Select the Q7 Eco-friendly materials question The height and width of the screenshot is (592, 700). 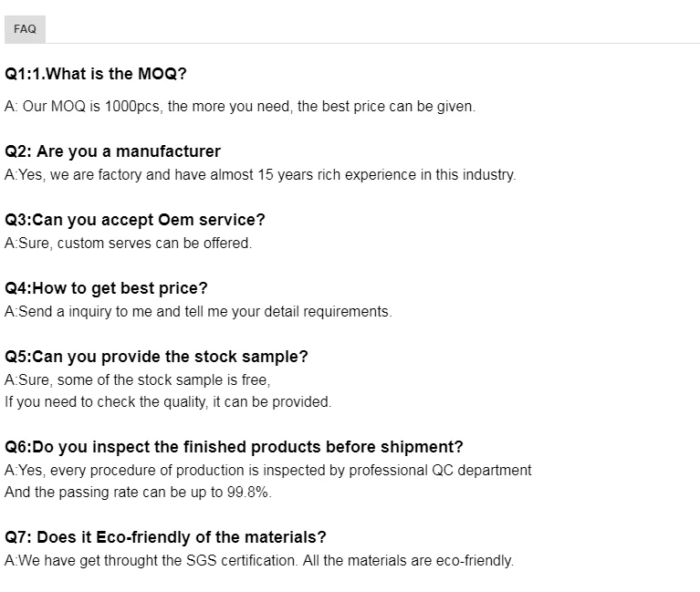point(165,537)
